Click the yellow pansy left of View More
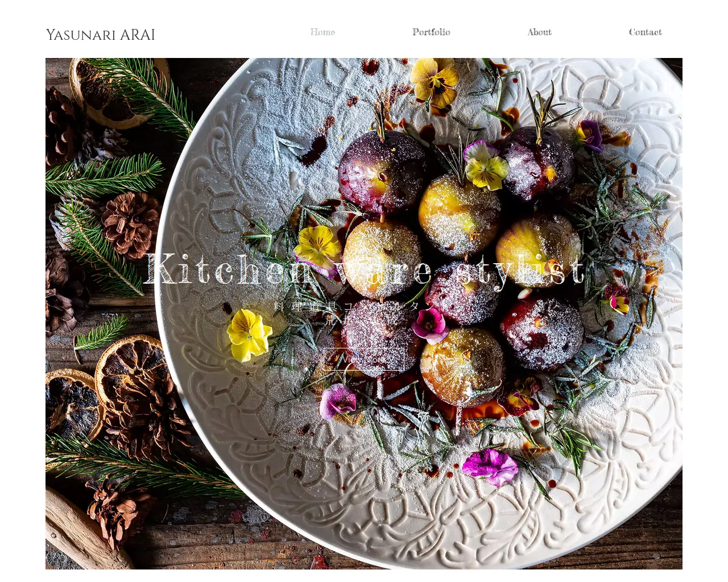This screenshot has width=728, height=582. coord(249,335)
